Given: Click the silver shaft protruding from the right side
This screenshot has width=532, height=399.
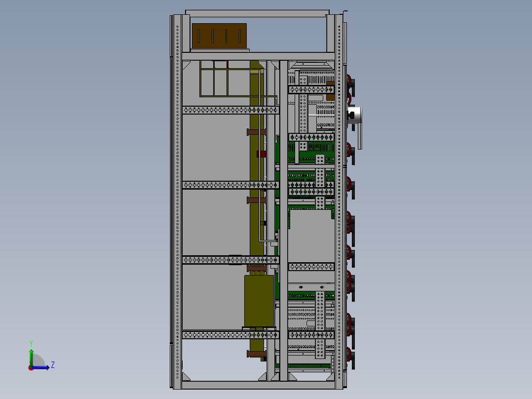Looking at the screenshot, I should tap(355, 114).
